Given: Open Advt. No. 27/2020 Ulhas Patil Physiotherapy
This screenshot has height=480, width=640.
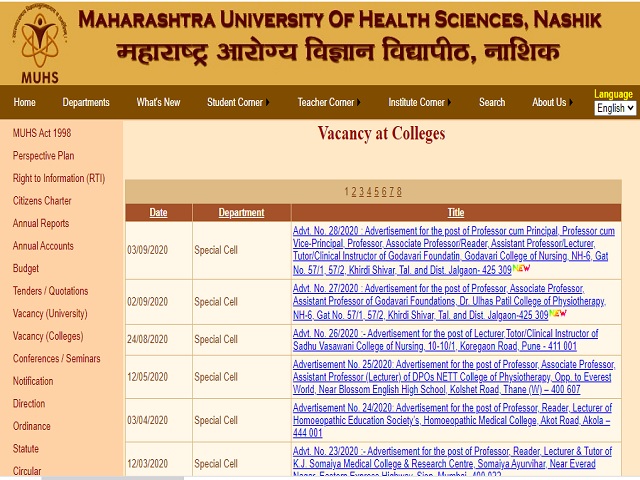Looking at the screenshot, I should (x=449, y=302).
